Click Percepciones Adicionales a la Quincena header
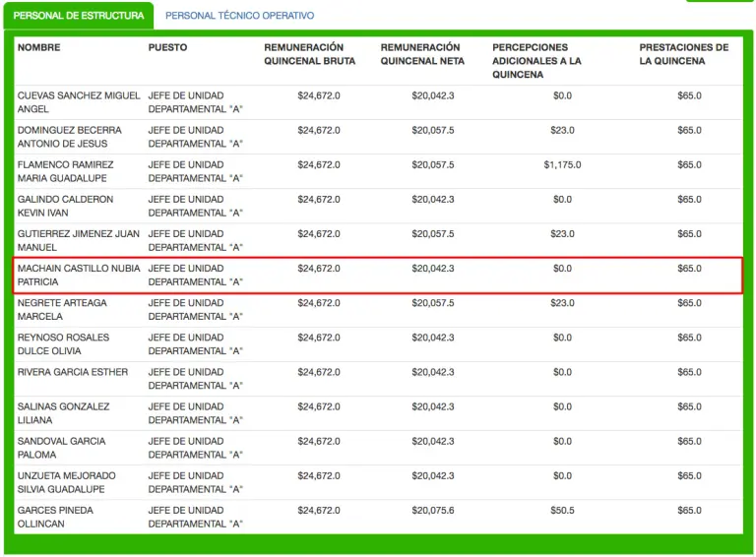The image size is (756, 557). (x=536, y=61)
